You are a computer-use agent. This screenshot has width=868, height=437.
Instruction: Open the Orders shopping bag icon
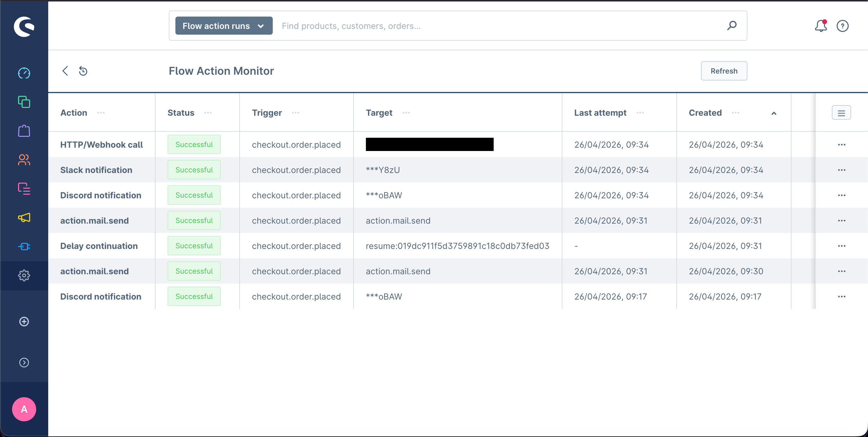click(24, 131)
